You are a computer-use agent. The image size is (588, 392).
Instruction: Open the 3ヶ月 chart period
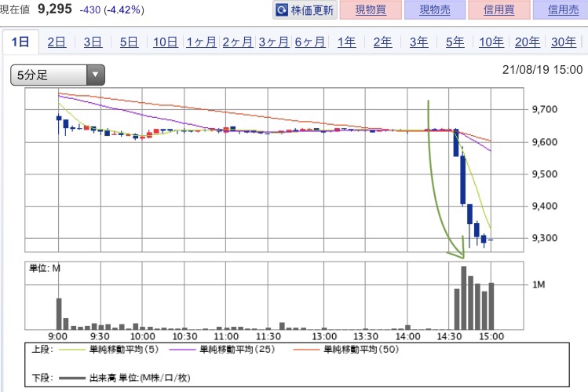274,42
